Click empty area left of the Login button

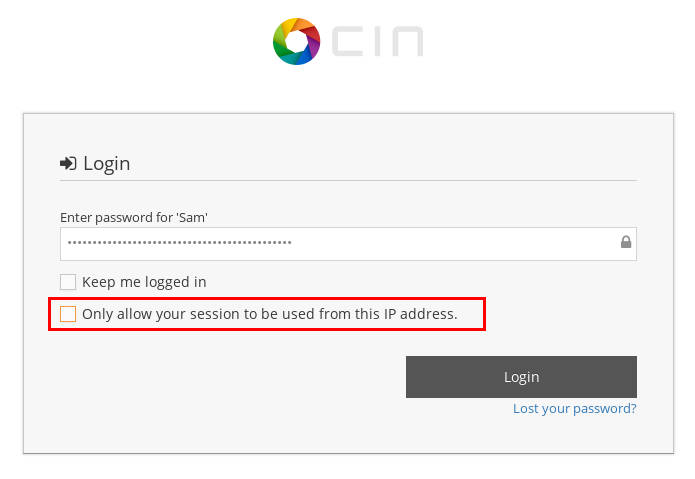coord(230,377)
